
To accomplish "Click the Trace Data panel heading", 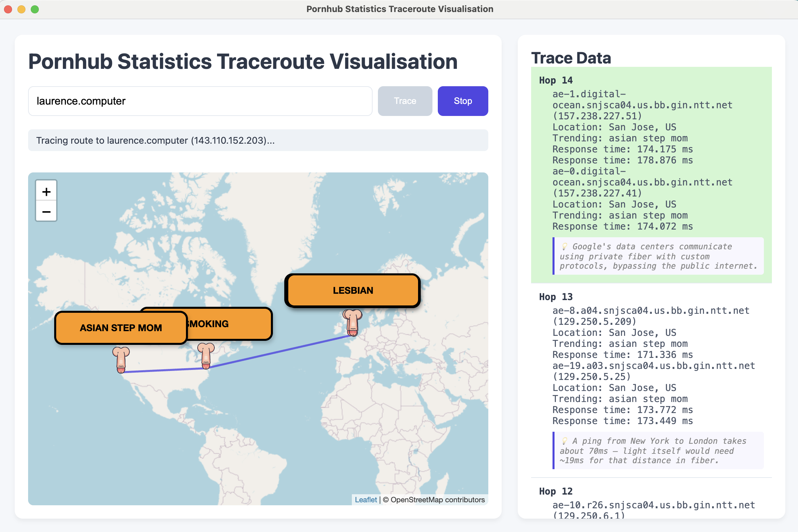I will click(x=571, y=58).
